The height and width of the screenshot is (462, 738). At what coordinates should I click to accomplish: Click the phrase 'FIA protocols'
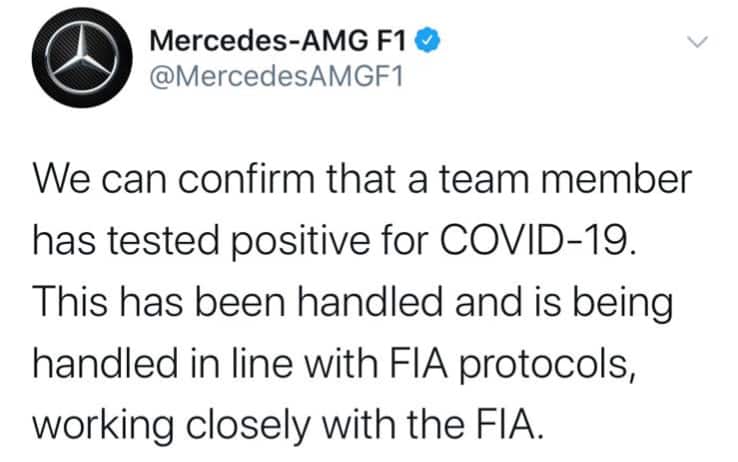click(551, 362)
